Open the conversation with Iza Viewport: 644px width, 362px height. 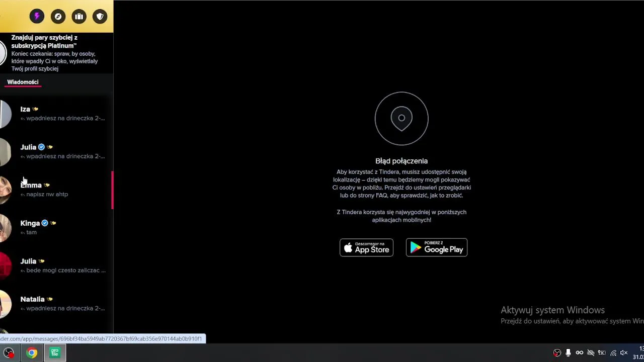pyautogui.click(x=56, y=114)
